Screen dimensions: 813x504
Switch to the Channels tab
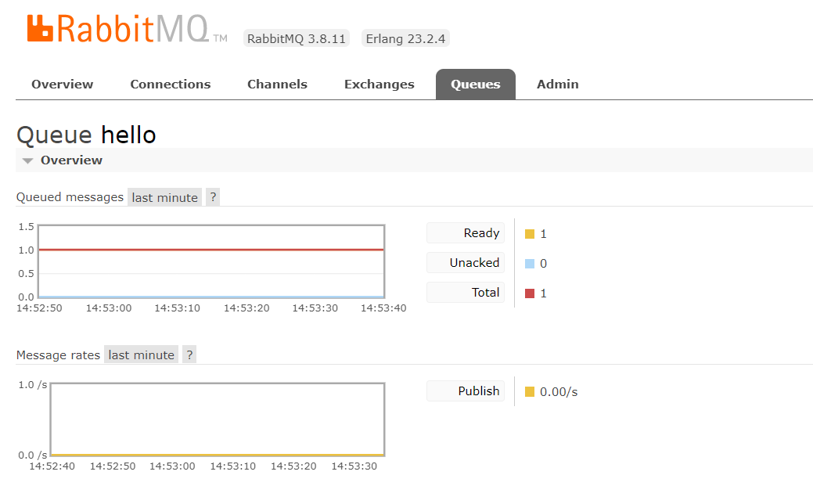[x=277, y=84]
